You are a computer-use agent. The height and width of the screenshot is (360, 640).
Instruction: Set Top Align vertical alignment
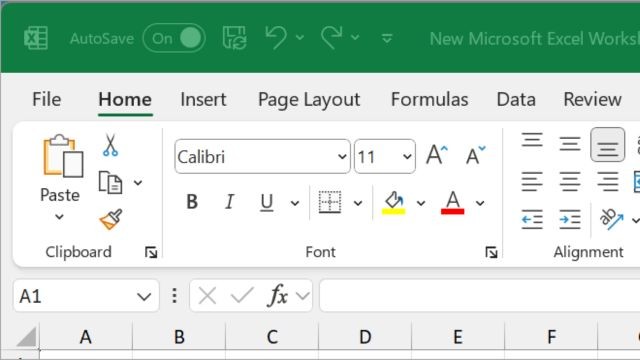[532, 141]
